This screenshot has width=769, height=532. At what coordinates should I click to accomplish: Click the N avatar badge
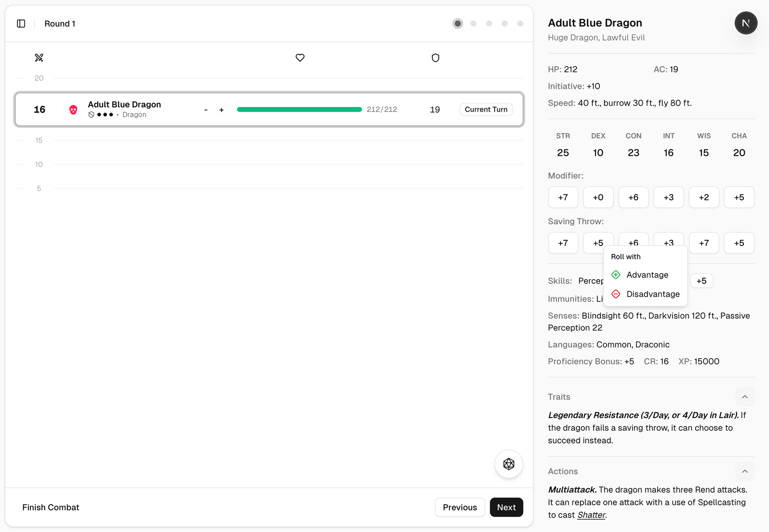tap(745, 23)
